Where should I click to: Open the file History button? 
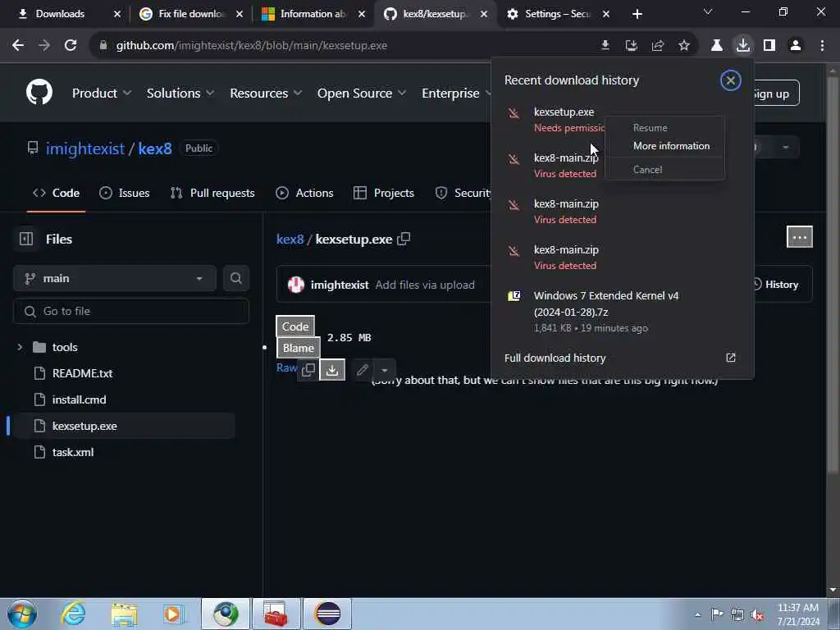click(776, 285)
